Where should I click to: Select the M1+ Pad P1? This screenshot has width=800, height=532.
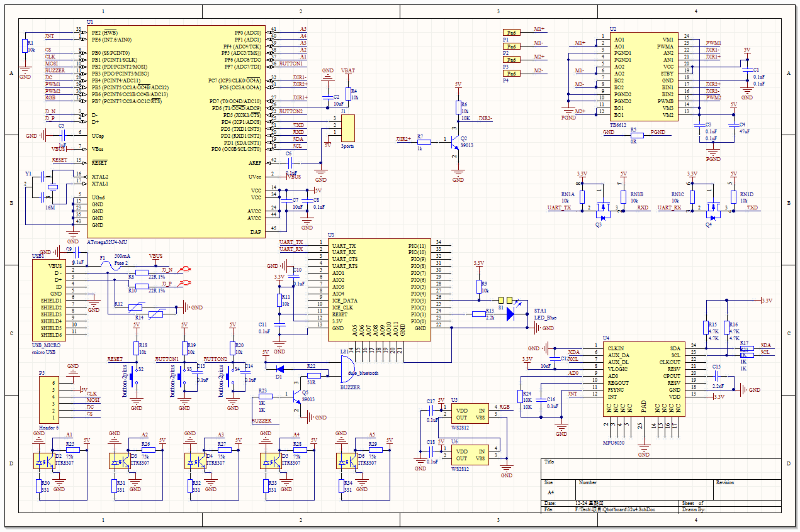(x=512, y=32)
